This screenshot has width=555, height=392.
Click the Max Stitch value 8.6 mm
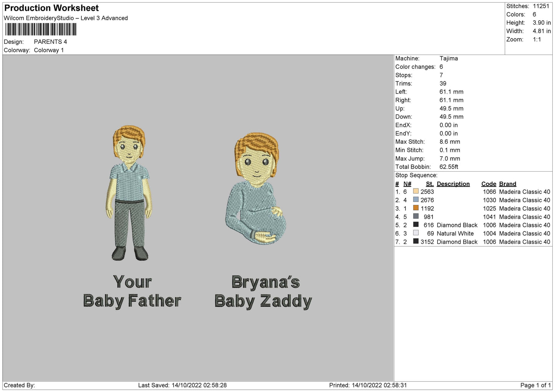(x=450, y=142)
